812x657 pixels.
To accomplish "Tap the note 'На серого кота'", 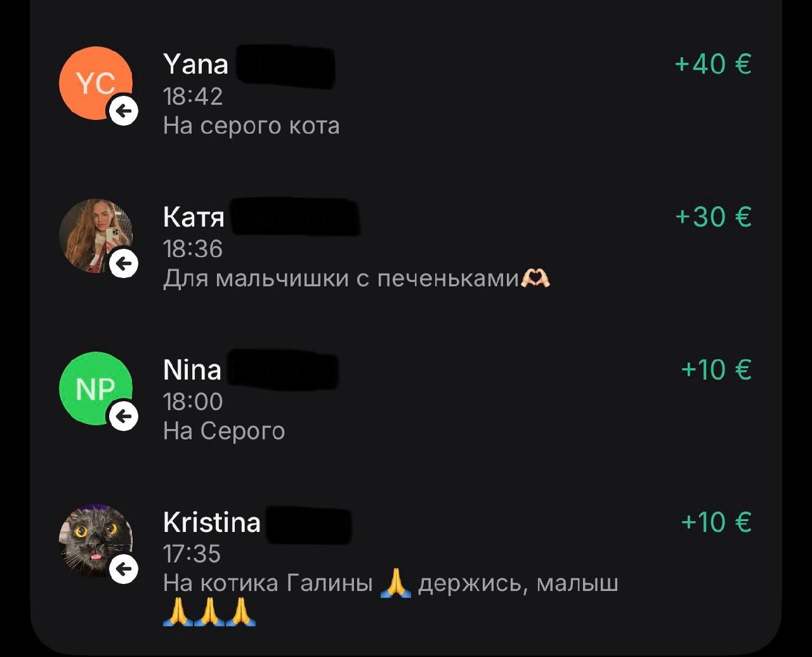I will (251, 126).
